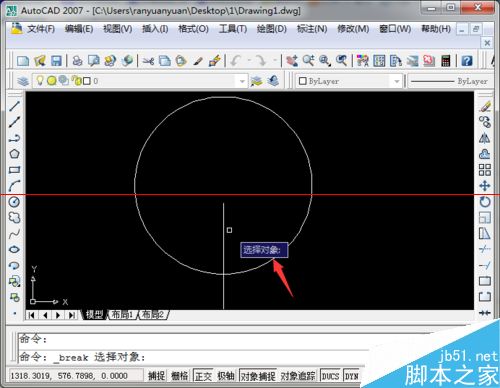The height and width of the screenshot is (388, 500).
Task: Select the Copy Object tool
Action: tap(485, 122)
